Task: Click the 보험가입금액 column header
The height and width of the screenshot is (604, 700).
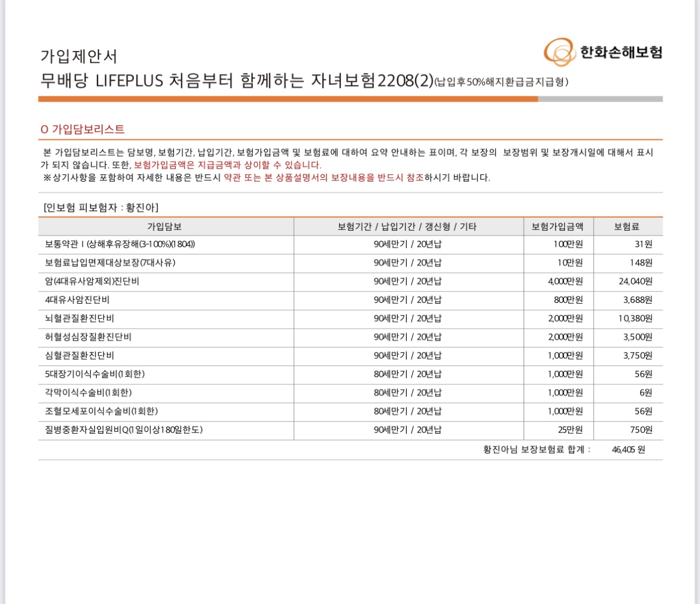Action: (557, 227)
